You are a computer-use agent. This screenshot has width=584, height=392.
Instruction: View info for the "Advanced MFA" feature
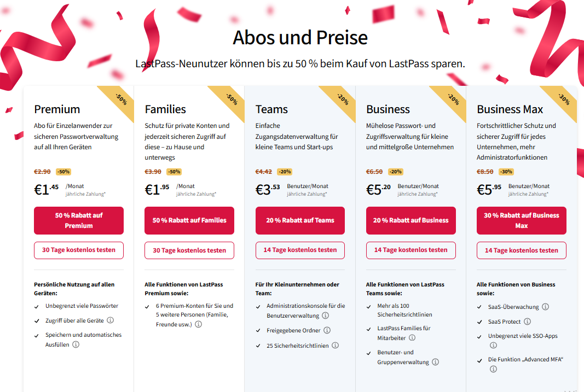pos(493,368)
